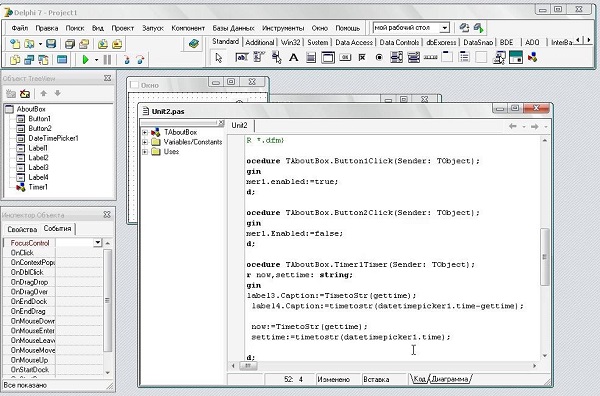Image resolution: width=600 pixels, height=396 pixels.
Task: Select DateTimePicker1 in Object TreeView
Action: coord(54,138)
